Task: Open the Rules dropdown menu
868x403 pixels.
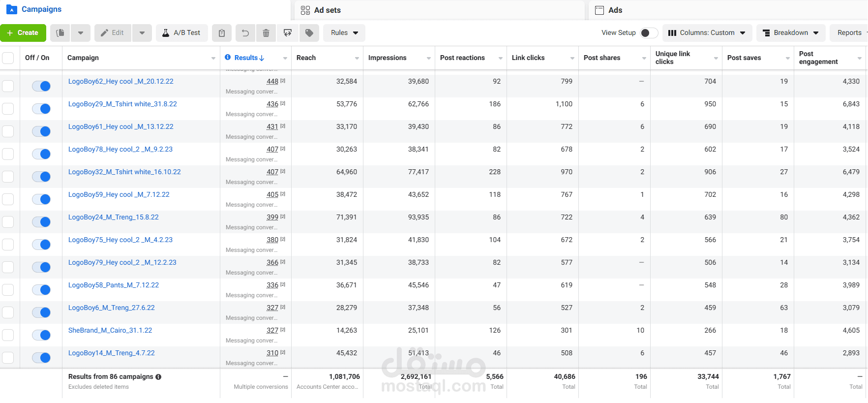Action: (x=344, y=33)
